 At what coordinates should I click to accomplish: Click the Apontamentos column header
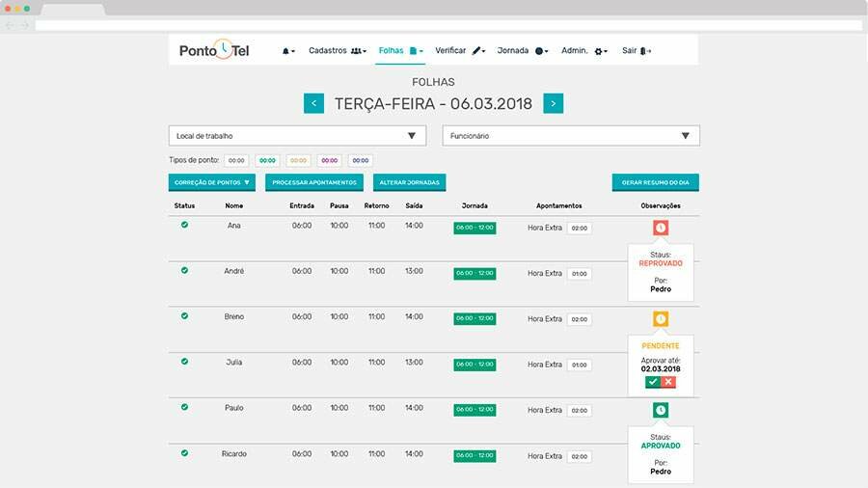[x=559, y=205]
